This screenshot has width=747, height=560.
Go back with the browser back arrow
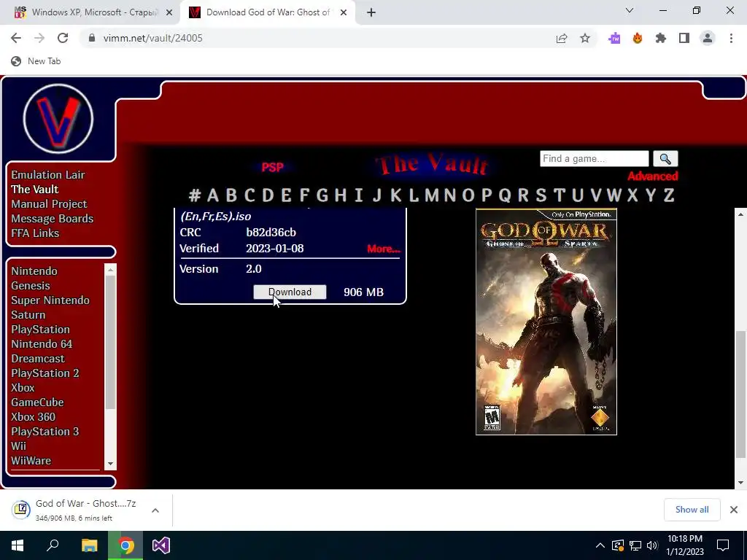16,38
